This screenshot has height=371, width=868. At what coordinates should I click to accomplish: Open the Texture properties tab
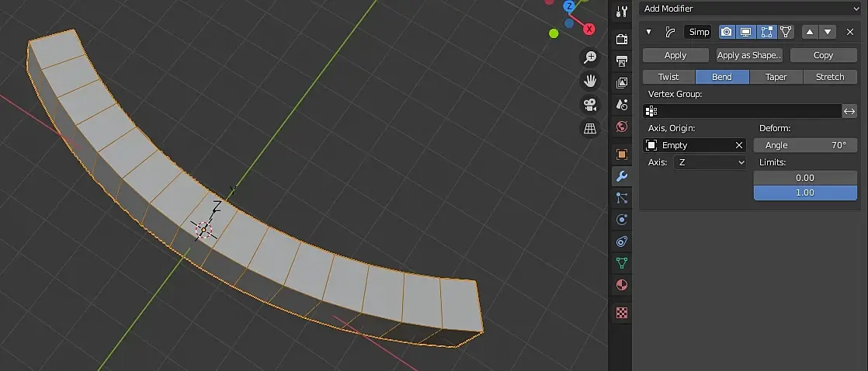coord(622,313)
